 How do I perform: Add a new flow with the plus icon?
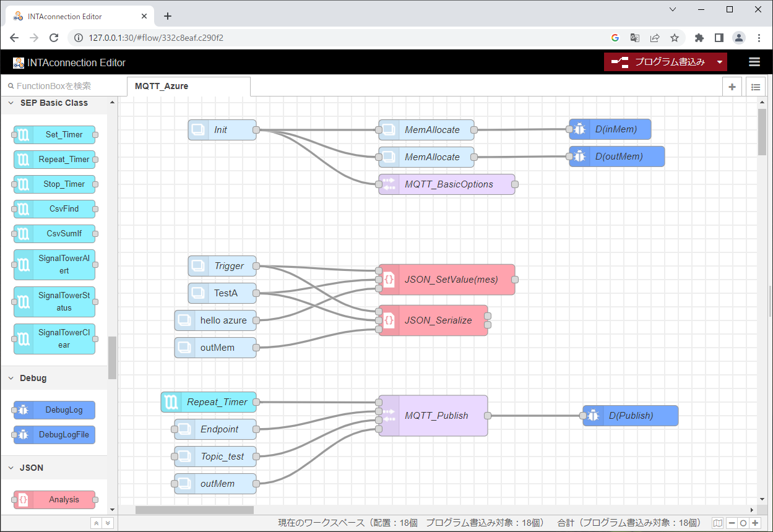point(732,86)
